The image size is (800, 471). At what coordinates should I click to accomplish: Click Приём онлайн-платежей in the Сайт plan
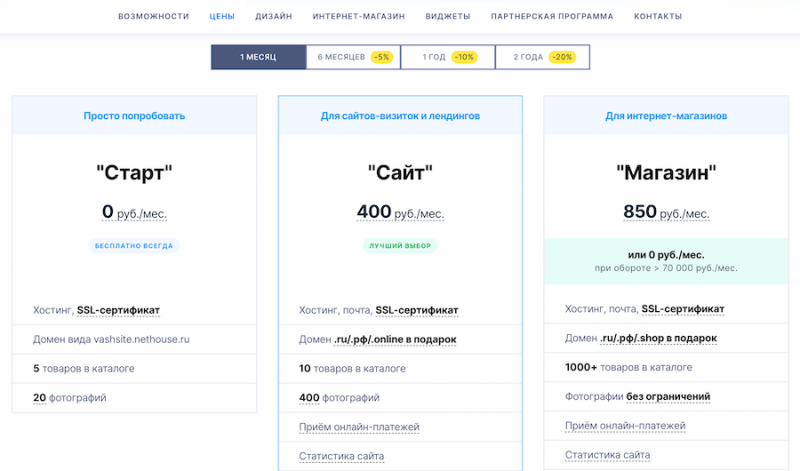359,427
